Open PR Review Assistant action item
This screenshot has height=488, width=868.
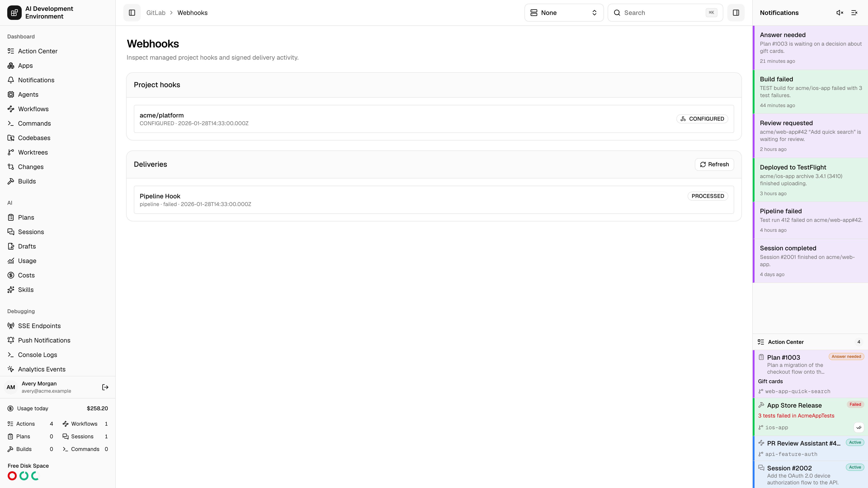coord(810,448)
